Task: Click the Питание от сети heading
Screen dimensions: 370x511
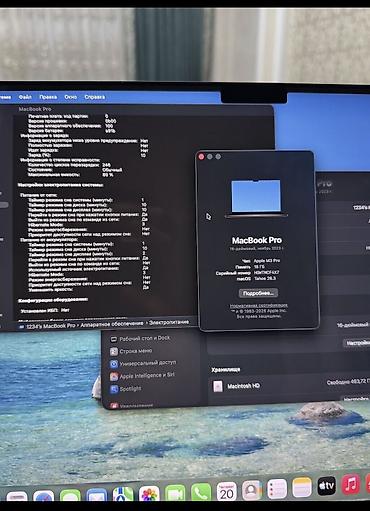Action: [x=39, y=195]
